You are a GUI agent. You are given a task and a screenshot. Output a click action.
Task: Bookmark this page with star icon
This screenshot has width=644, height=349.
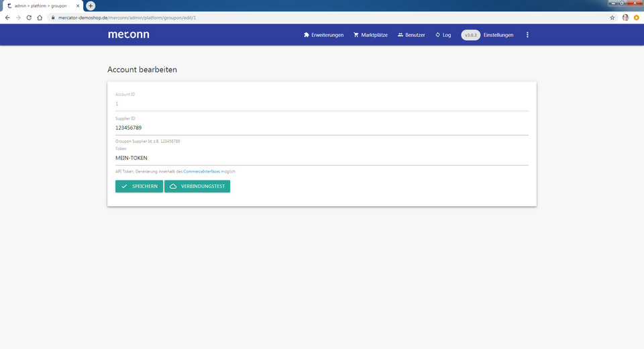pyautogui.click(x=612, y=17)
